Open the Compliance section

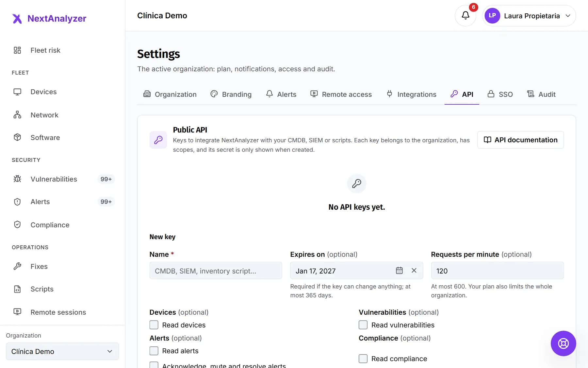pos(62,225)
